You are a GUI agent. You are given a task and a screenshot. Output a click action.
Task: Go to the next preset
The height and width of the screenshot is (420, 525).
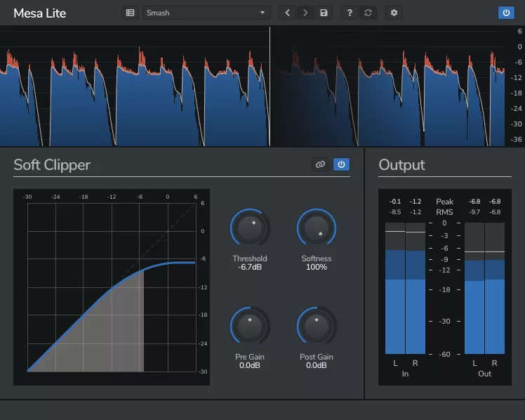click(305, 13)
